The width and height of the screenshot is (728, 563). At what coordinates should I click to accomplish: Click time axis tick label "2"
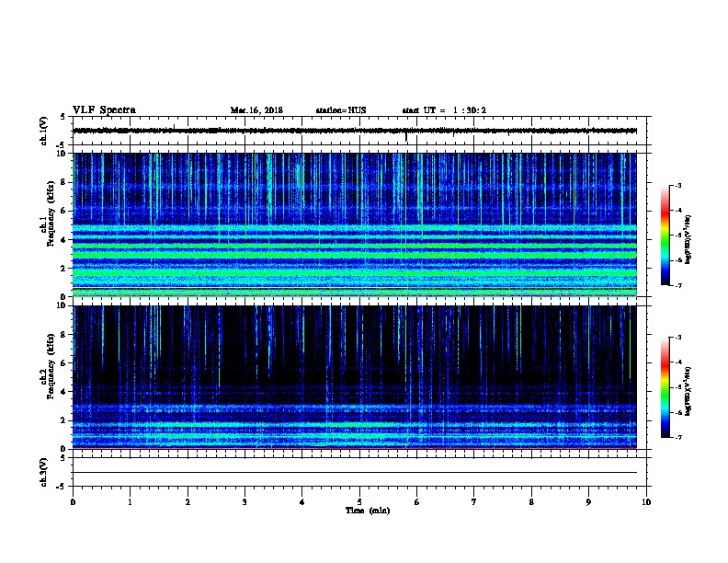(x=188, y=502)
